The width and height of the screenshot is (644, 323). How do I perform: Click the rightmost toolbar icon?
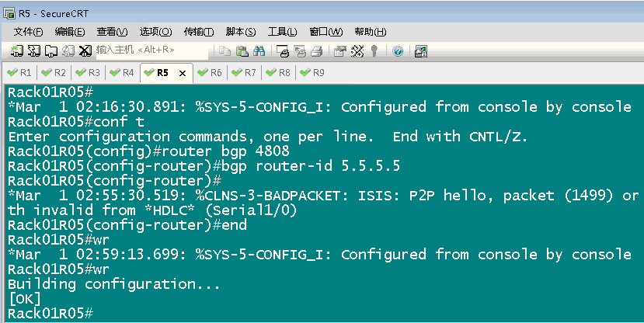tap(421, 51)
